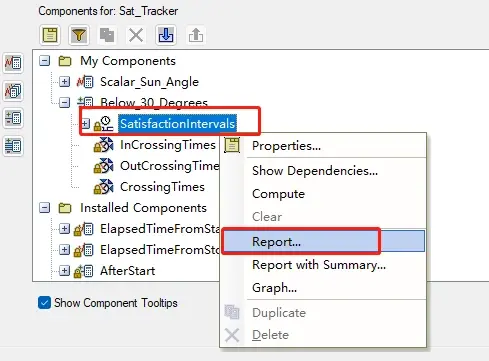Click the duplicate icon in the top toolbar
Screen dimensions: 489x361
[x=107, y=35]
